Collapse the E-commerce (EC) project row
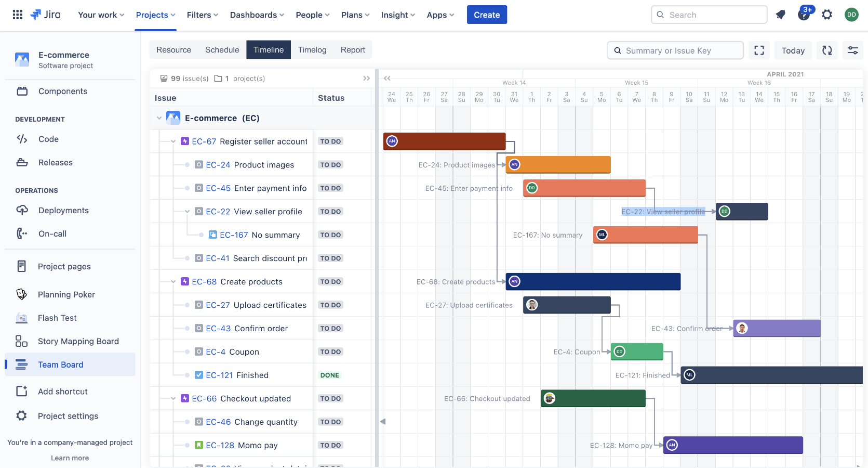The width and height of the screenshot is (868, 468). coord(159,118)
